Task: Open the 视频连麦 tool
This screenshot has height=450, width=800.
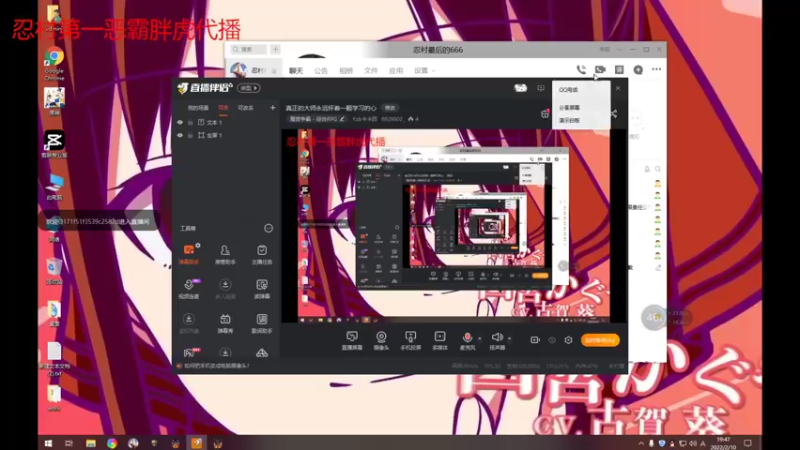Action: point(189,288)
